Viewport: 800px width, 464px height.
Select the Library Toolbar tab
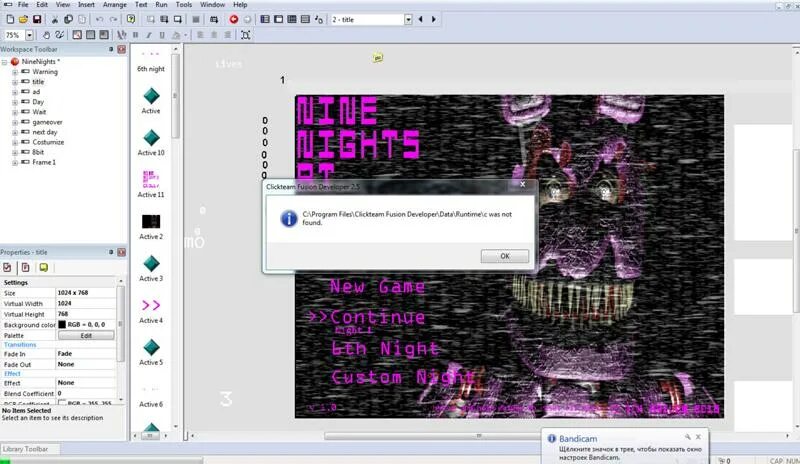pyautogui.click(x=26, y=449)
